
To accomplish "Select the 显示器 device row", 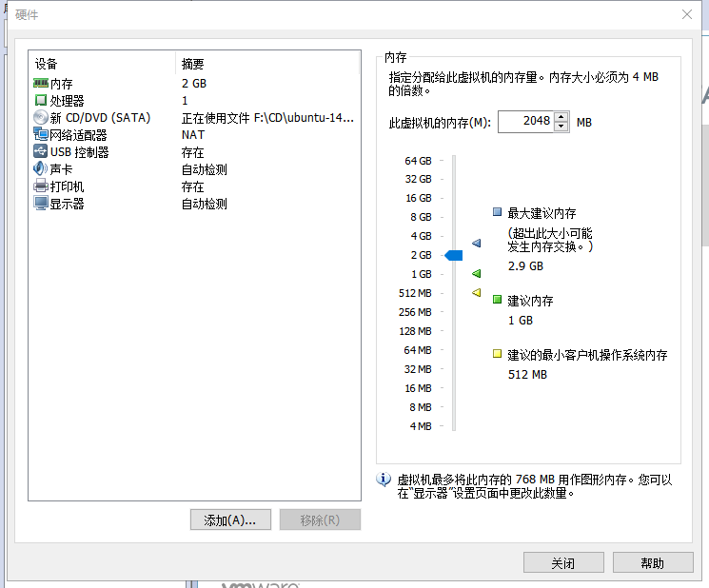I will [194, 204].
